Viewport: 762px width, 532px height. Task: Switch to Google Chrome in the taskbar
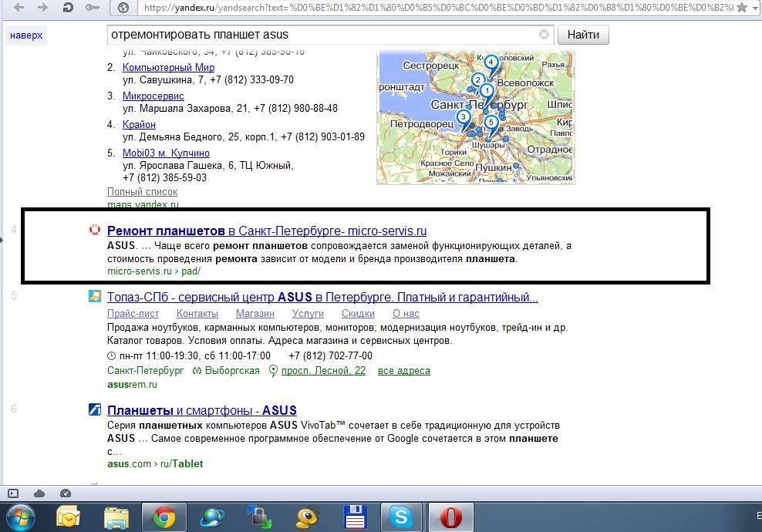pyautogui.click(x=164, y=517)
